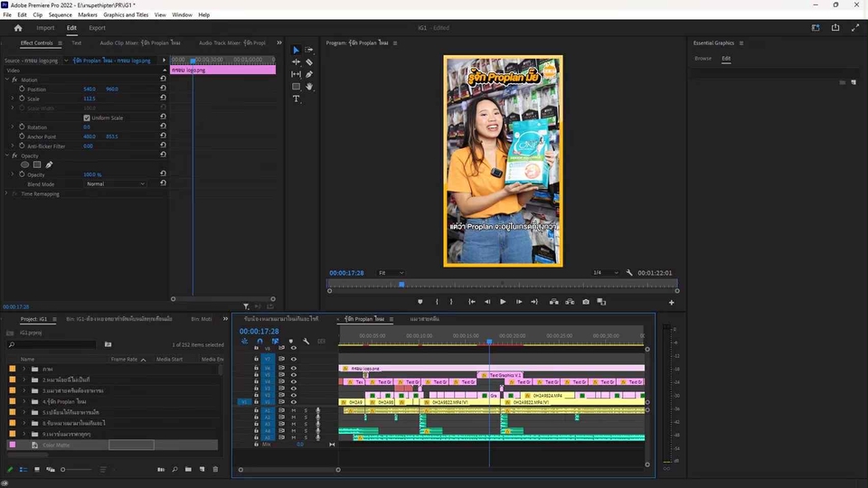Expand the ภาพ bin folder
This screenshot has height=488, width=868.
(x=24, y=369)
